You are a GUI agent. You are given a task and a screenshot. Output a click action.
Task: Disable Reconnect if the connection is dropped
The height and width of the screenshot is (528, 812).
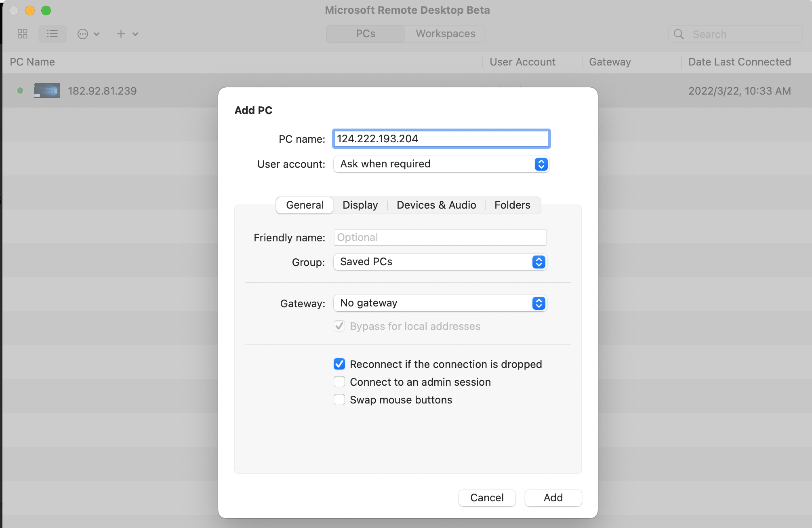(339, 364)
